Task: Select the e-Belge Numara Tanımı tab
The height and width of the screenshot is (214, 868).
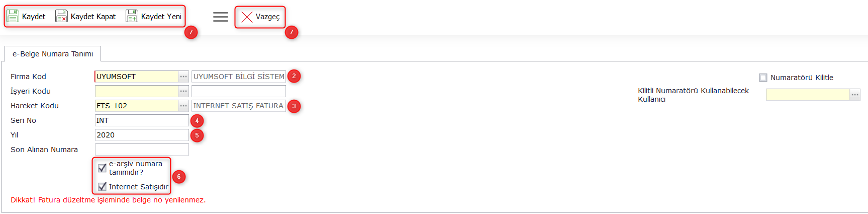Action: click(53, 54)
